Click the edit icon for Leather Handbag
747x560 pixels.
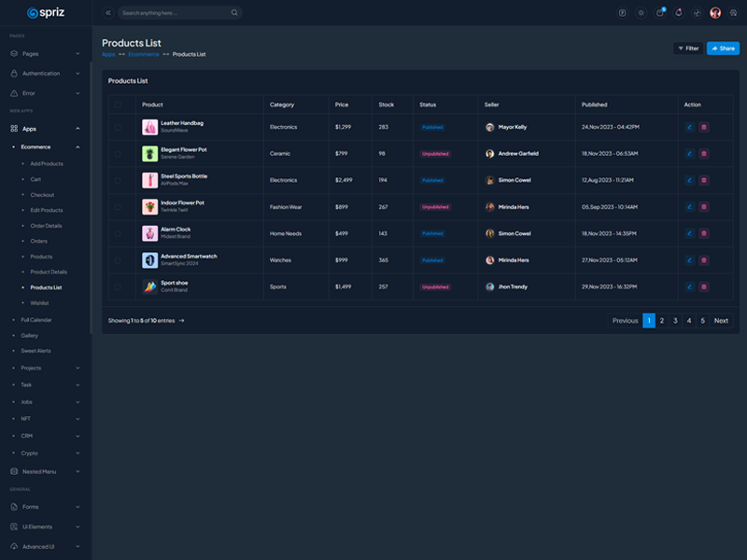coord(689,127)
